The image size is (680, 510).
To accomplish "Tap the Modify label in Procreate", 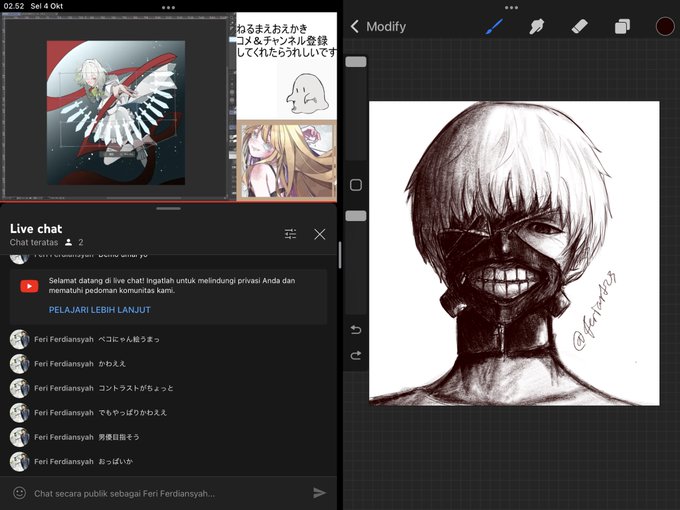I will coord(386,26).
